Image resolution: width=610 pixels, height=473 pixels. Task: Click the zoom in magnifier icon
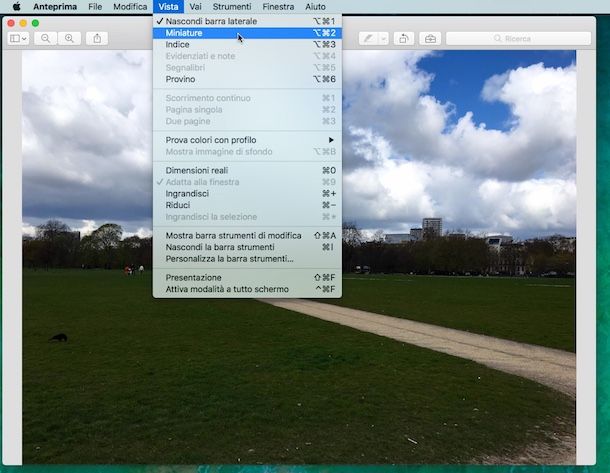pos(69,39)
